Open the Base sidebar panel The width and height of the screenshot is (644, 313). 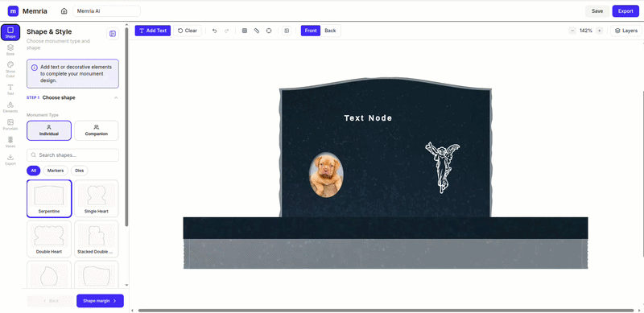coord(10,50)
